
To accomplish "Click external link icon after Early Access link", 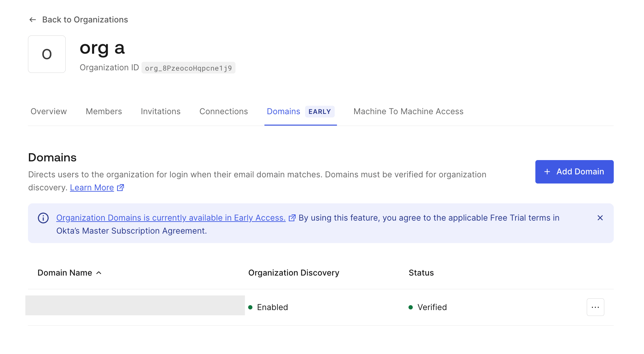I will pos(292,218).
